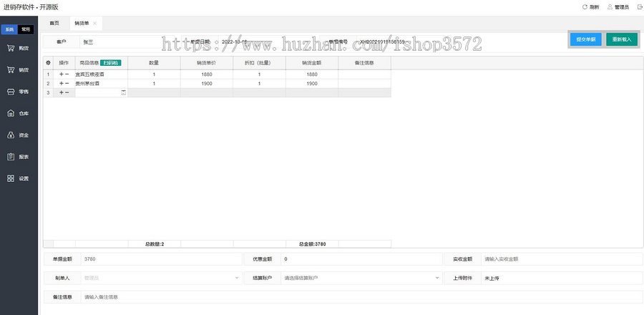Viewport: 644px width, 315px height.
Task: Click the 上传附件 未上传 upload field
Action: coord(562,278)
